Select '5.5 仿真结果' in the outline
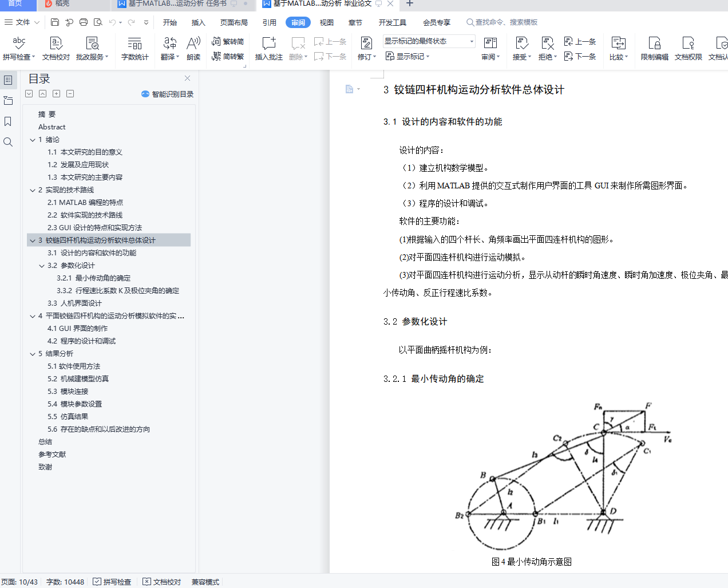728x588 pixels. (x=68, y=417)
